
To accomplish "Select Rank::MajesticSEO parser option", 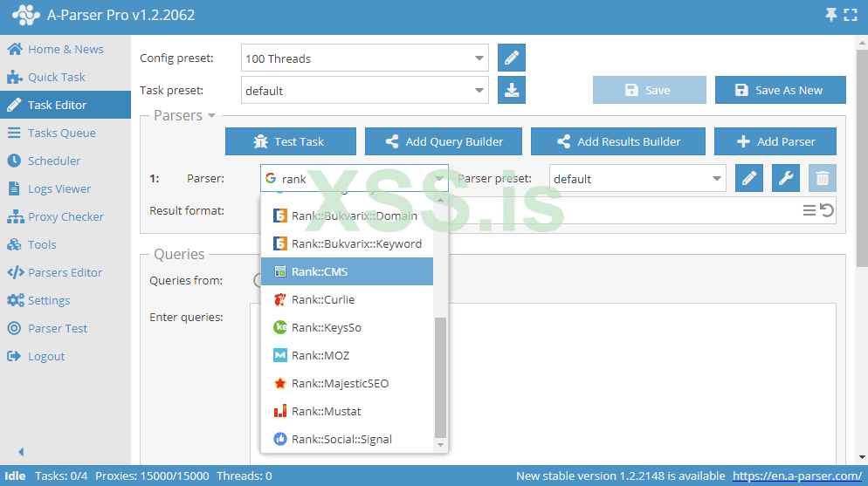I will (347, 383).
